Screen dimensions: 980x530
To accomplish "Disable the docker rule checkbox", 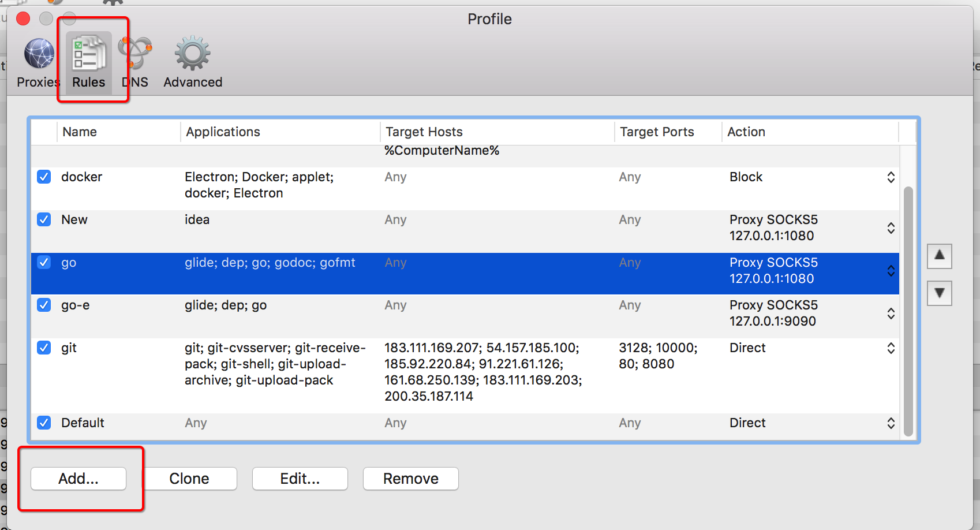I will (x=44, y=177).
